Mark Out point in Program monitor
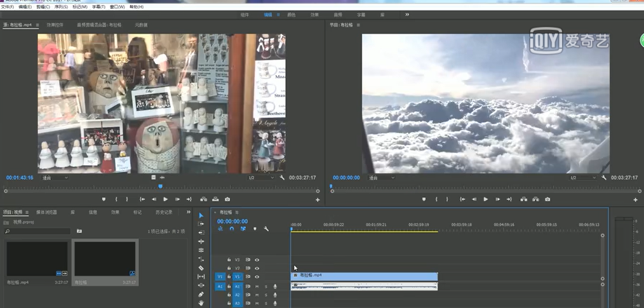 [447, 199]
